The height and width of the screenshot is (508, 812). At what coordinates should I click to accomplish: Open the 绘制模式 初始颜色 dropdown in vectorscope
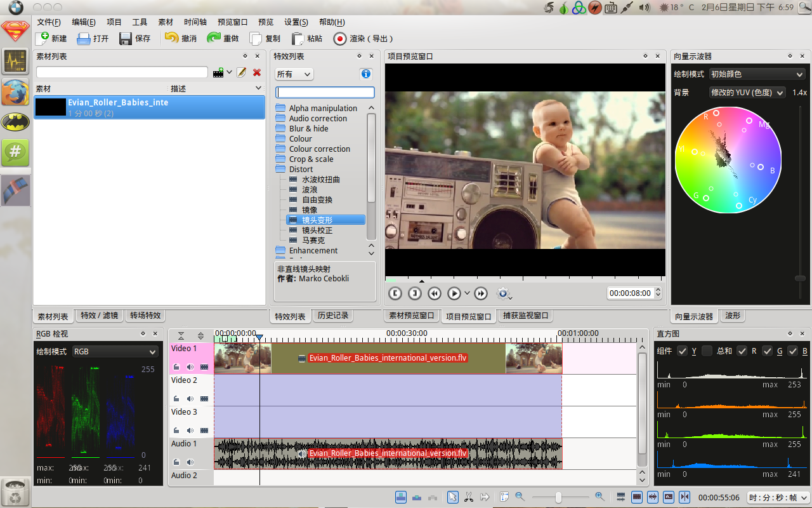click(757, 74)
